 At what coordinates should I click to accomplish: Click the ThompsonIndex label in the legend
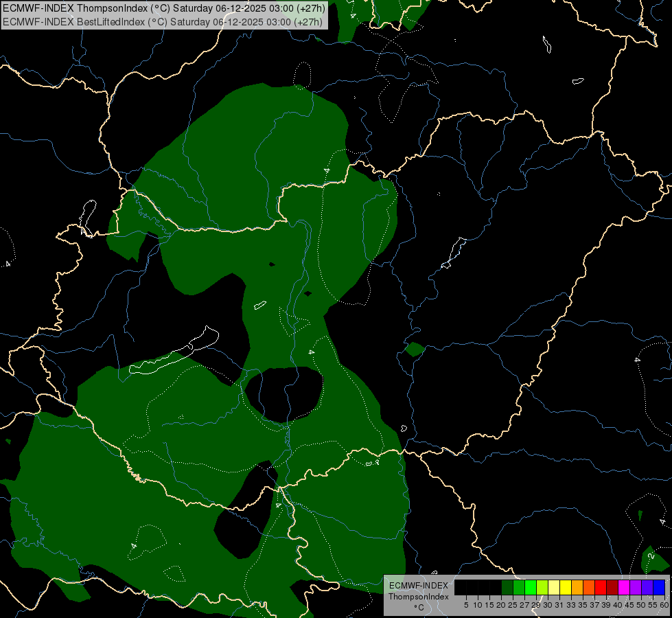(419, 597)
